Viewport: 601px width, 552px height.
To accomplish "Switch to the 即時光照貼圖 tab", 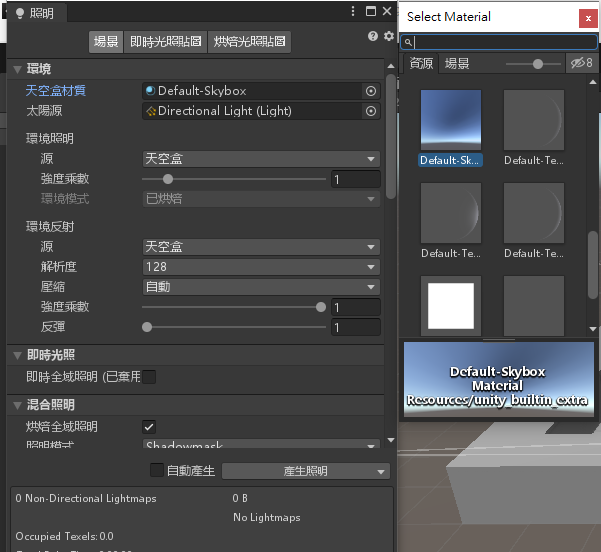I will [x=166, y=41].
